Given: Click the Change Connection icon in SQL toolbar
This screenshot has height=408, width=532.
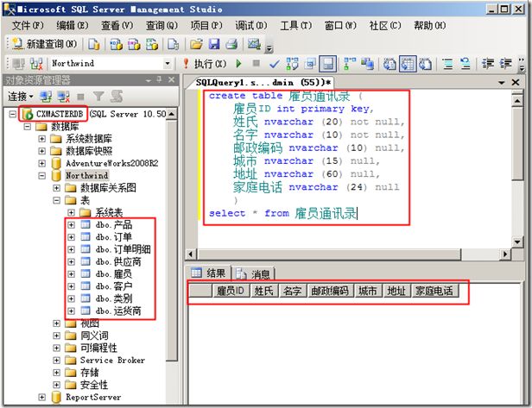Looking at the screenshot, I should click(36, 63).
